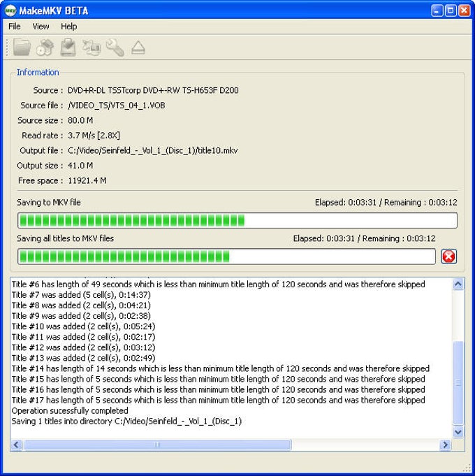Open preferences wrench icon
The image size is (475, 476).
point(115,48)
